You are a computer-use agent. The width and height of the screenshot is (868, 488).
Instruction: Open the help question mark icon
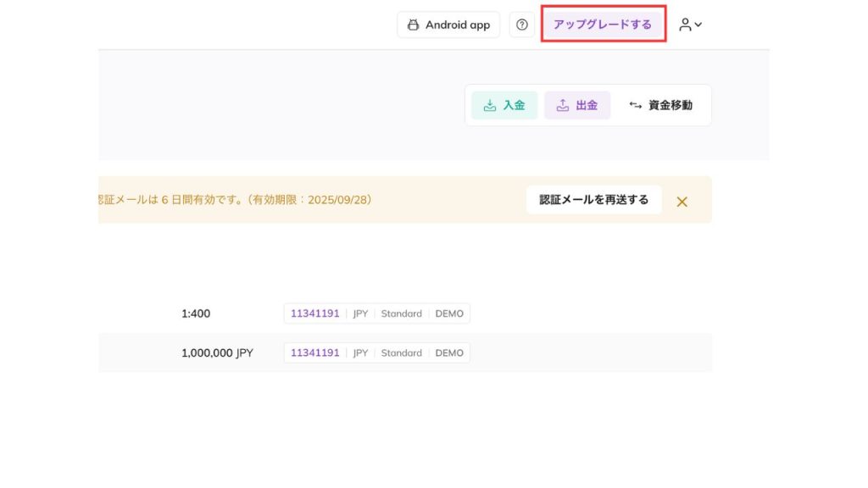tap(522, 25)
